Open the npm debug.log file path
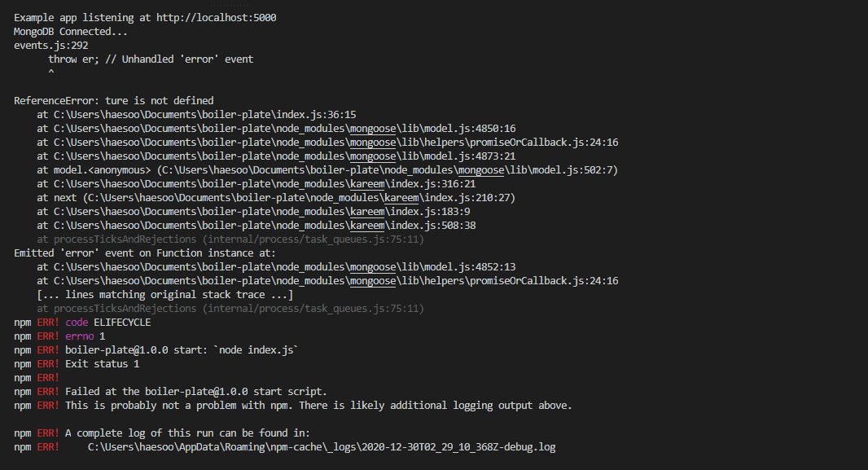Image resolution: width=868 pixels, height=470 pixels. [x=321, y=446]
